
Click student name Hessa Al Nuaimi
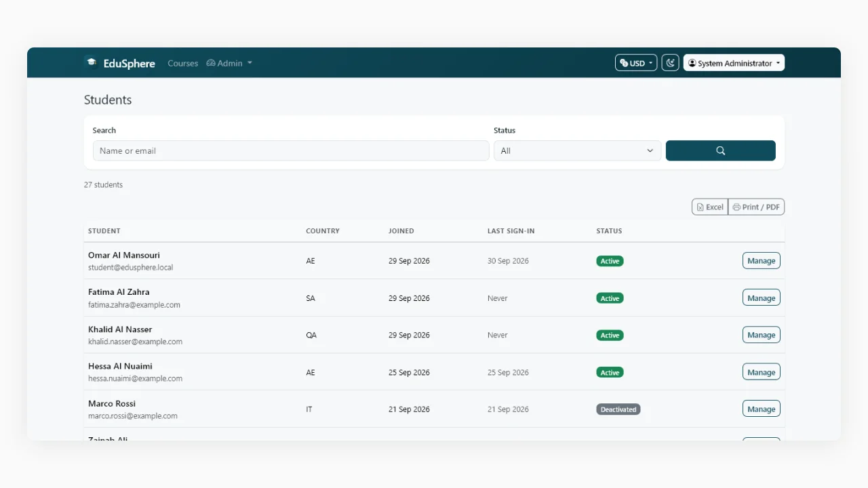pyautogui.click(x=120, y=366)
